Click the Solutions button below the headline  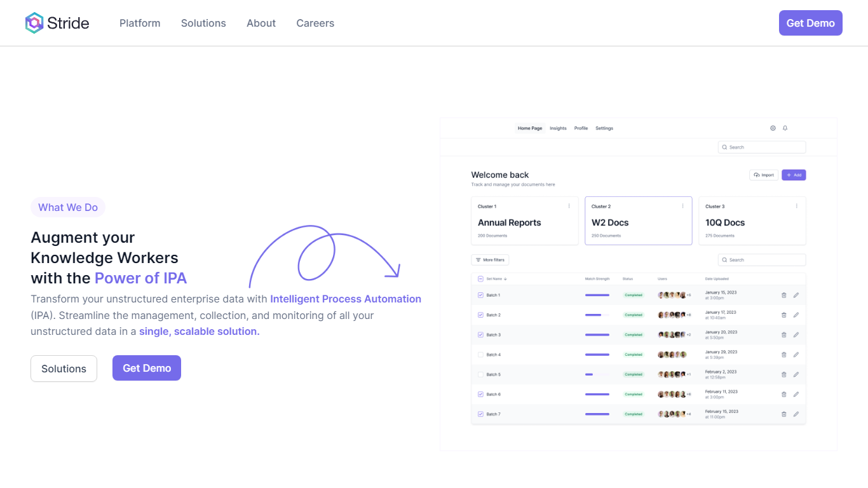click(64, 369)
